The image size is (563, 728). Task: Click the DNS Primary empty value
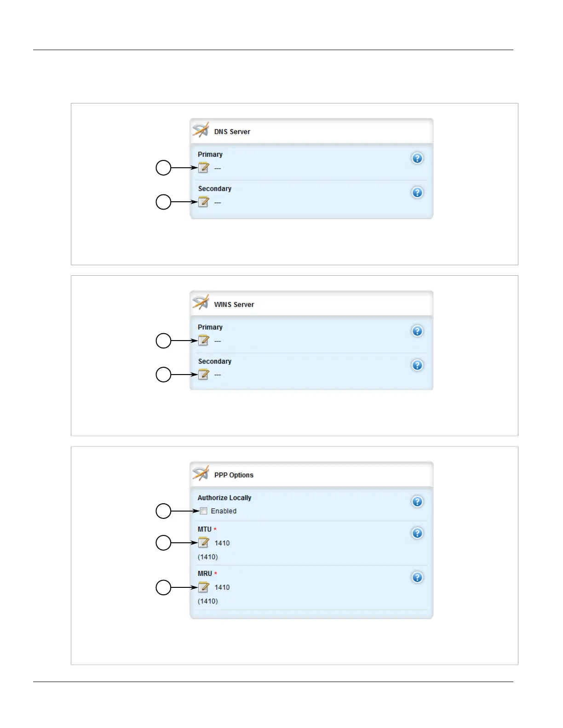[x=218, y=169]
